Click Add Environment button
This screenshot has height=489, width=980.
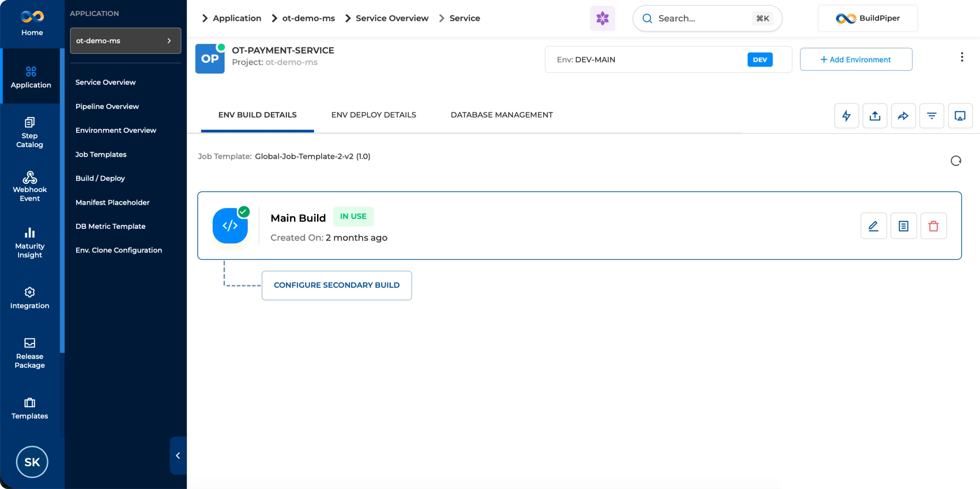pos(856,59)
